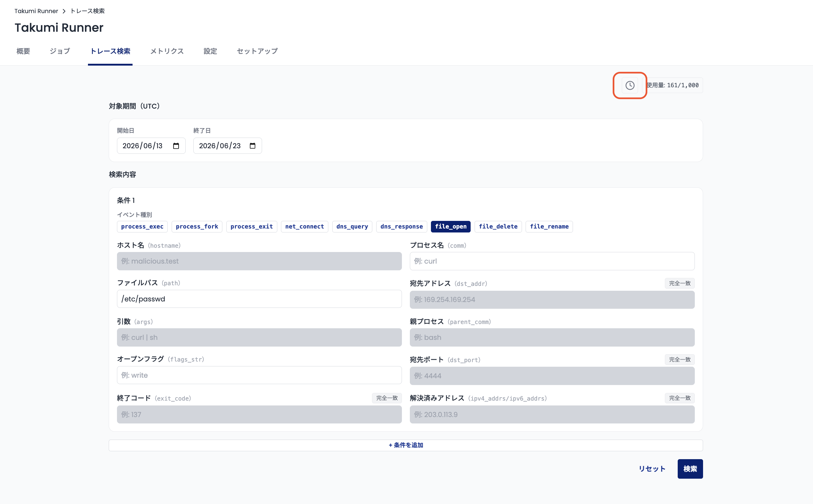
Task: Select the file_delete event type
Action: click(498, 226)
